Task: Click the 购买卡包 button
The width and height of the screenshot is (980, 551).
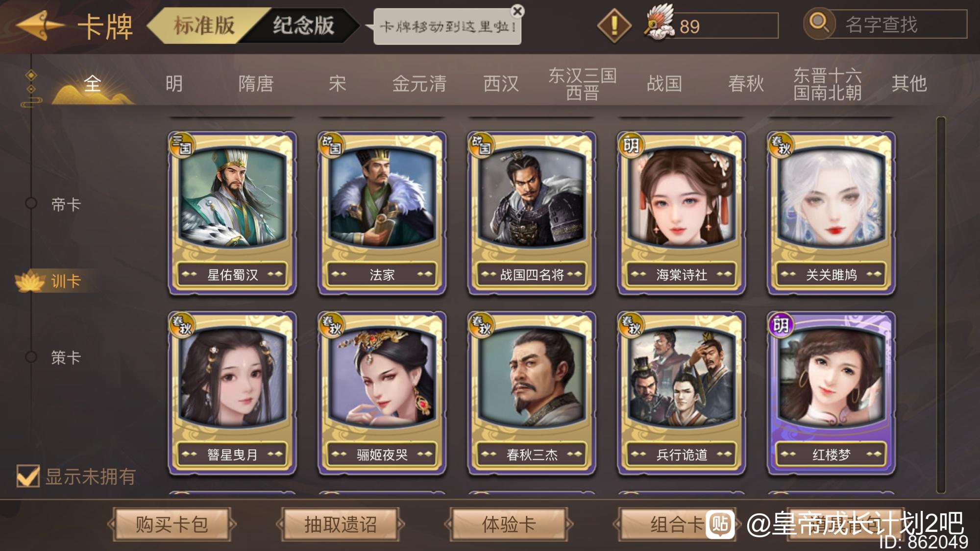Action: (x=172, y=525)
